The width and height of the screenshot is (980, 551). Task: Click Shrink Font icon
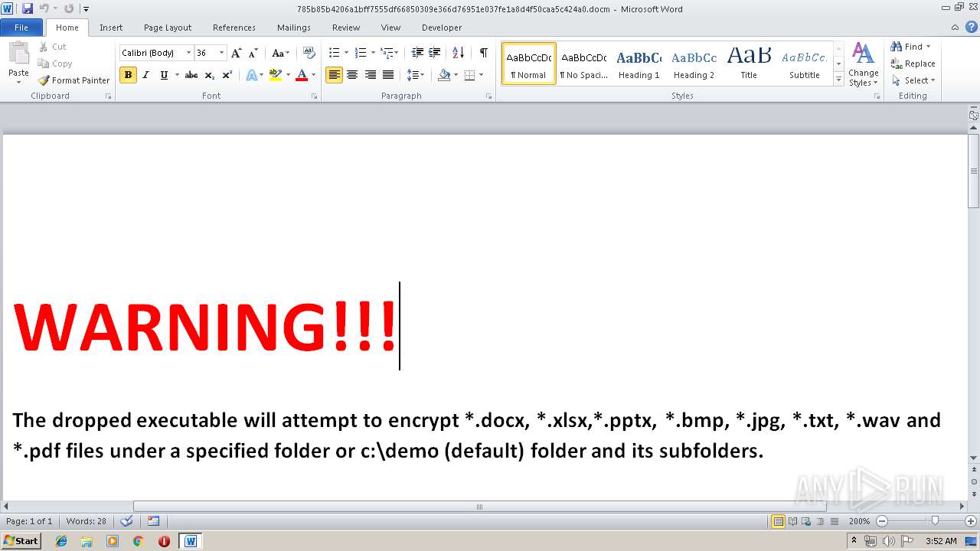point(253,53)
